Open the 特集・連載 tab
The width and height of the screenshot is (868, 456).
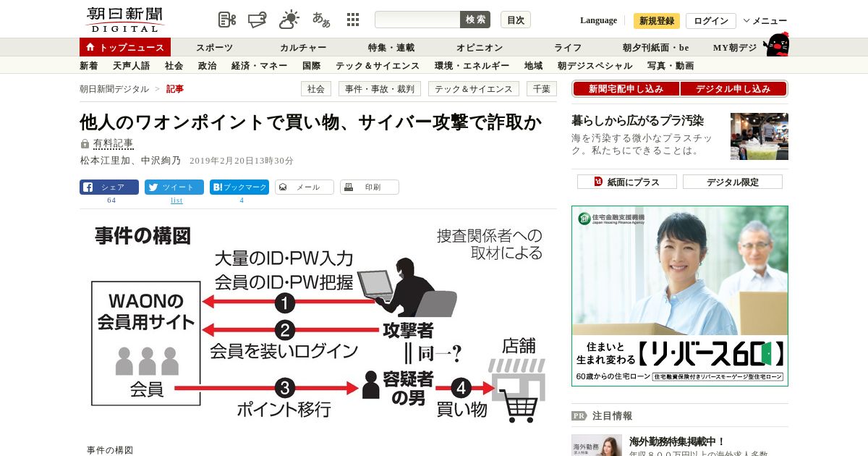[391, 48]
